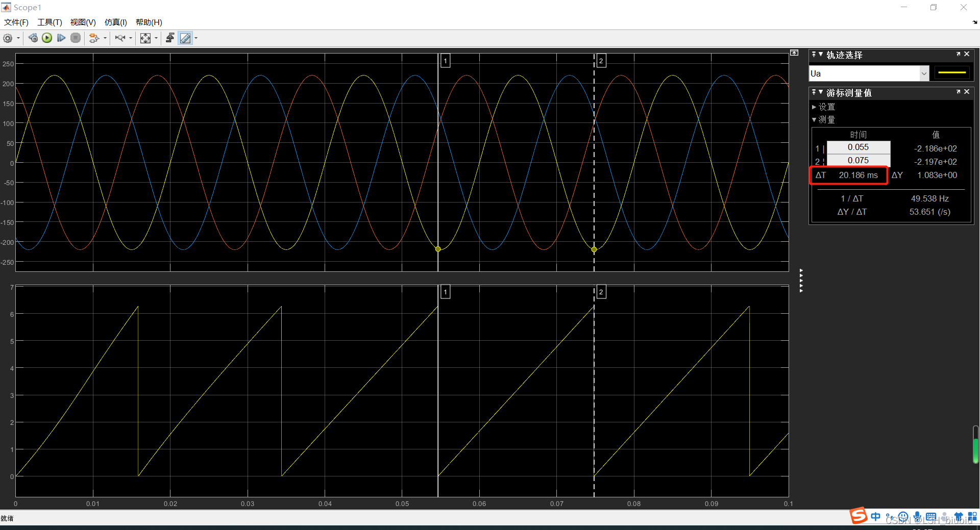Close the 轨迹选择 panel
Image resolution: width=980 pixels, height=530 pixels.
[967, 54]
